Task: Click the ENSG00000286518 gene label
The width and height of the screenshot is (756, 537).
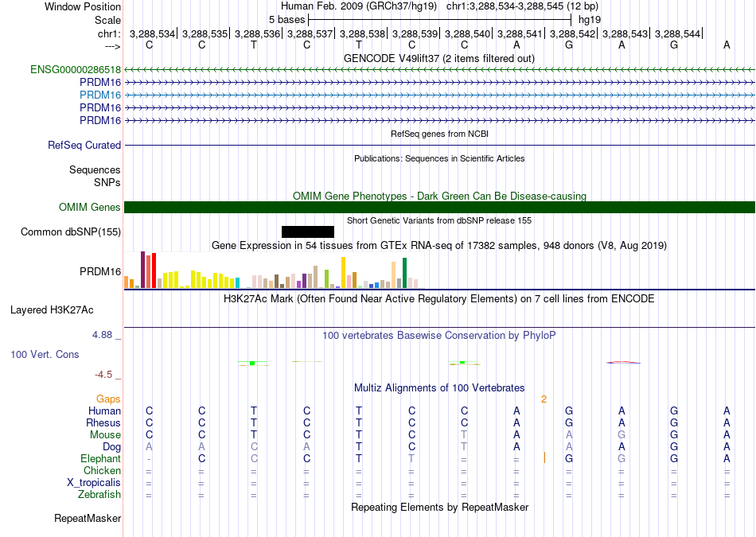Action: pos(76,69)
